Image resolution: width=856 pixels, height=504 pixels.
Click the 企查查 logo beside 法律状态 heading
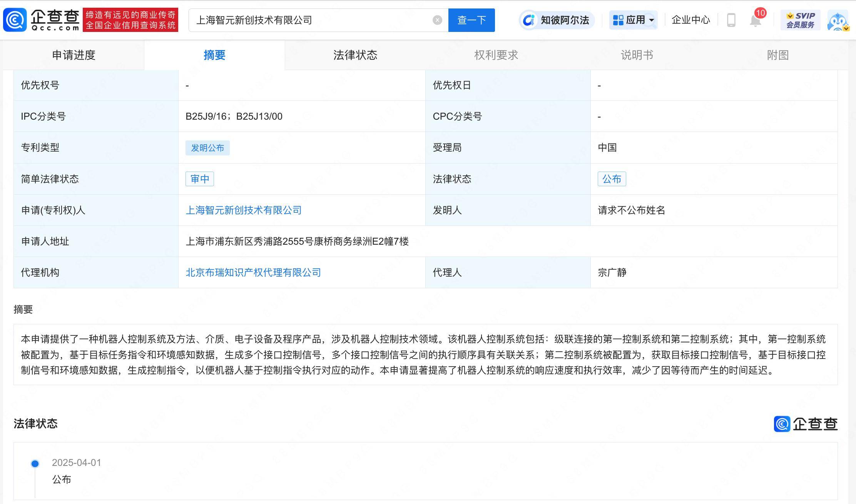(x=806, y=424)
